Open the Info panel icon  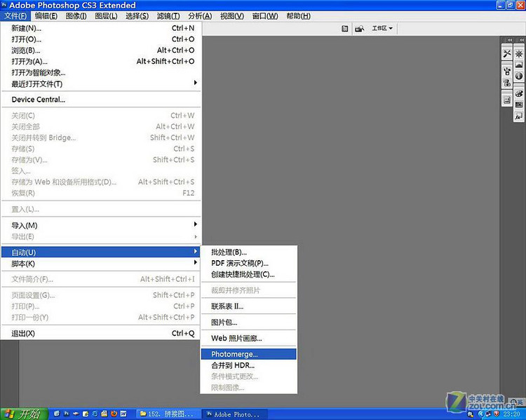pyautogui.click(x=518, y=76)
